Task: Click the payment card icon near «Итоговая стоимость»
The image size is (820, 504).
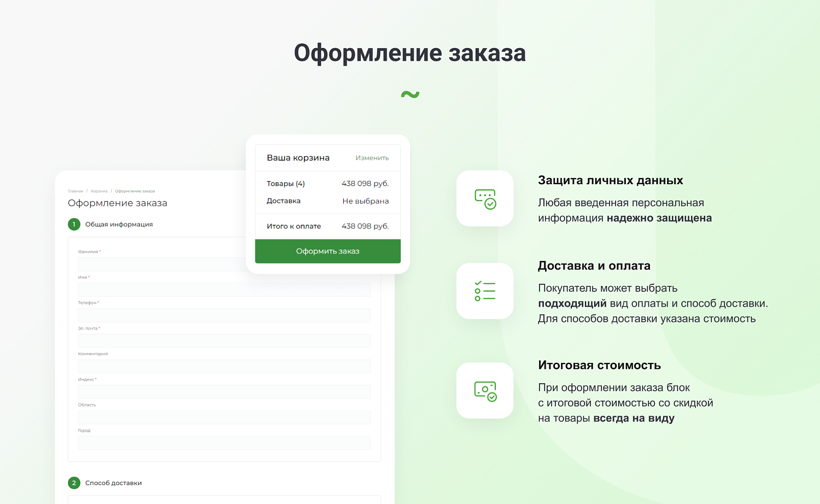Action: click(485, 390)
